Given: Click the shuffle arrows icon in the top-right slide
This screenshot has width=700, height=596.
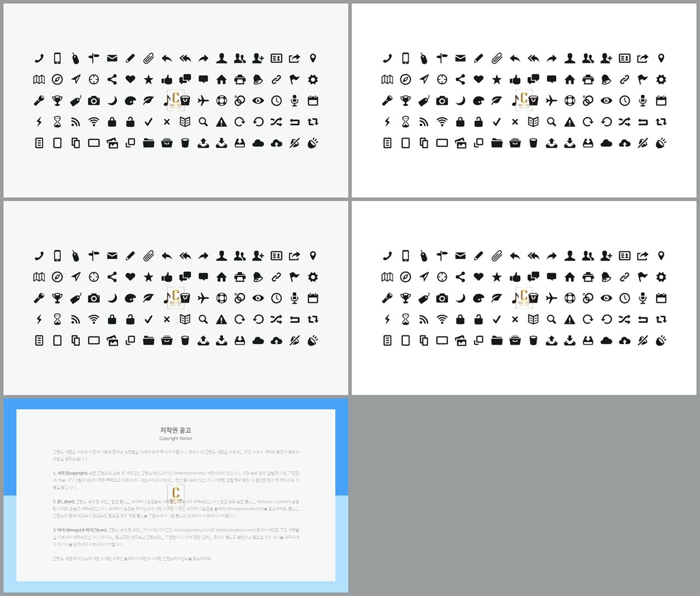Looking at the screenshot, I should 625,121.
